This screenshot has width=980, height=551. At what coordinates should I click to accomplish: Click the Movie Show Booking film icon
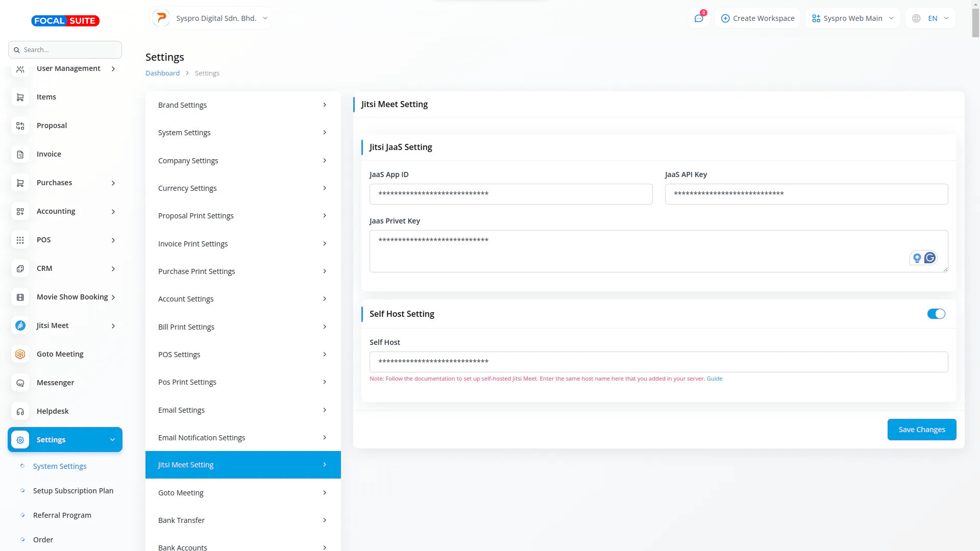[x=20, y=297]
